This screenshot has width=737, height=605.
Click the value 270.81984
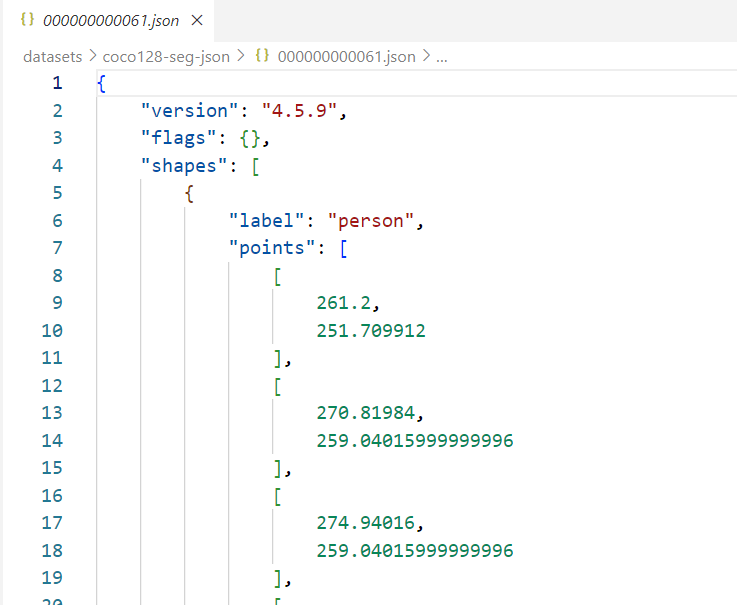pyautogui.click(x=366, y=413)
